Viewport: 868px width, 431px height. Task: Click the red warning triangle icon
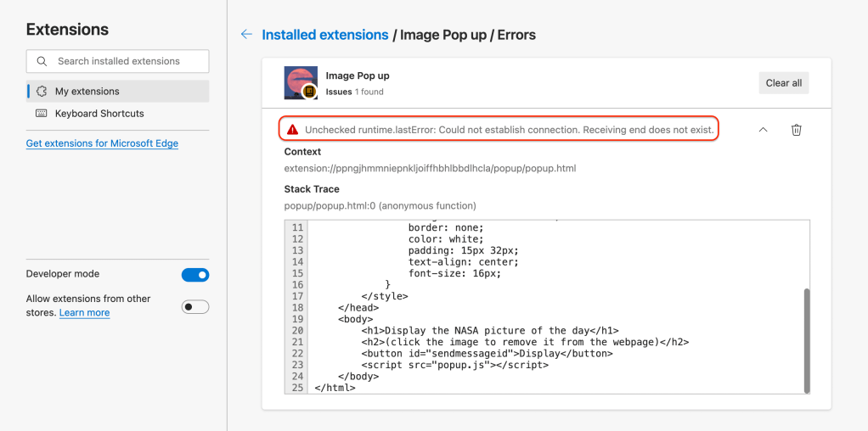(292, 130)
